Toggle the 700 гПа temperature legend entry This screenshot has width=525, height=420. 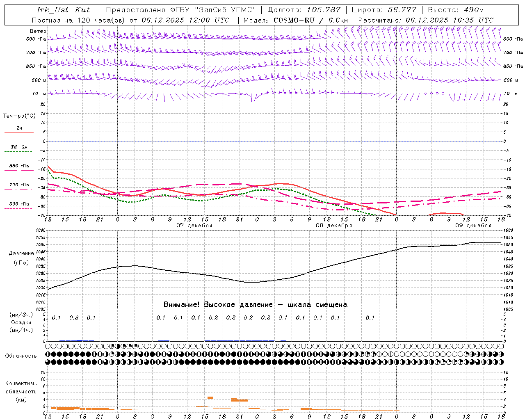coord(19,185)
